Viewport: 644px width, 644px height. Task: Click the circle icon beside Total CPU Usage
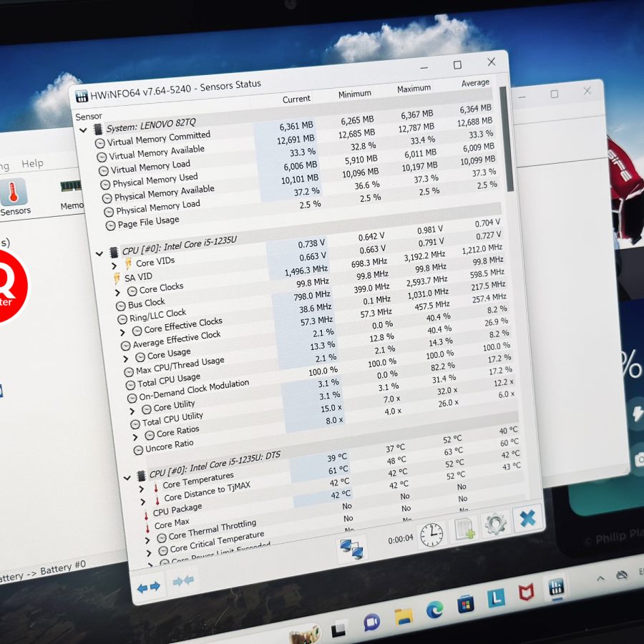(130, 385)
